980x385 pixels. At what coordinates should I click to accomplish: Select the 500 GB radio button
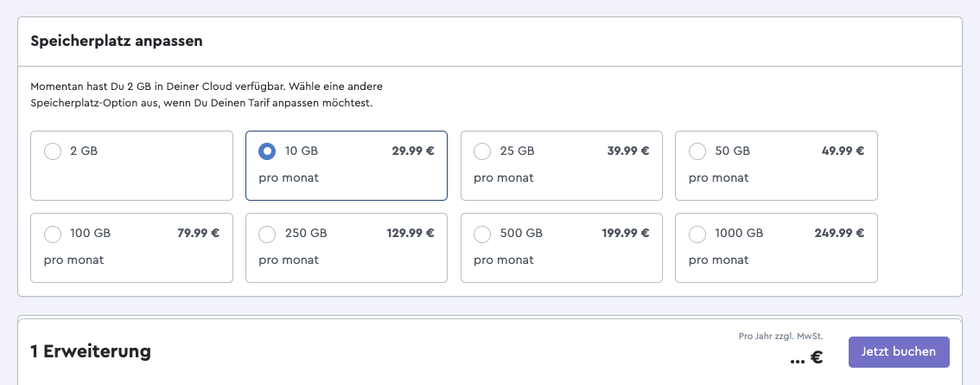click(x=482, y=234)
